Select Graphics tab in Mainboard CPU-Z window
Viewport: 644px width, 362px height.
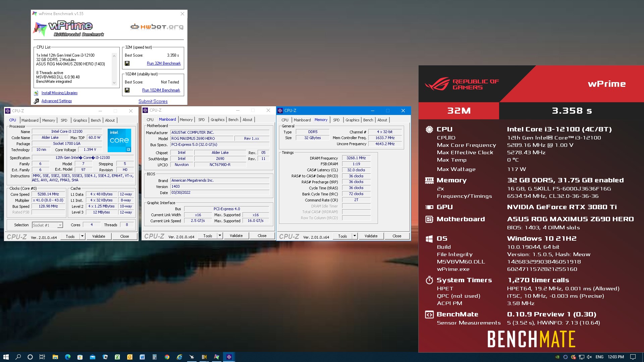[217, 120]
